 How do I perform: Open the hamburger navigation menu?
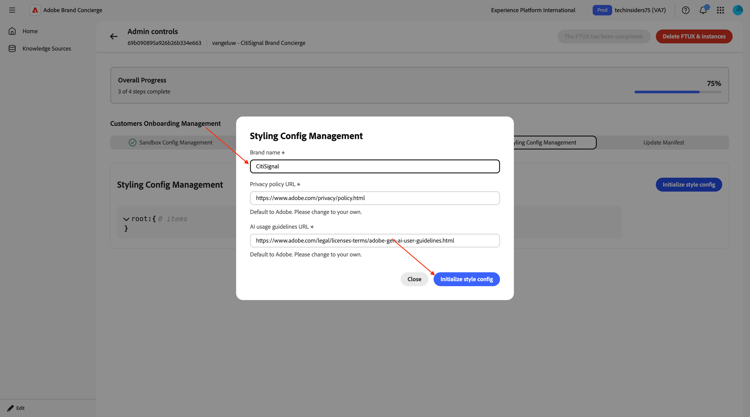(12, 10)
